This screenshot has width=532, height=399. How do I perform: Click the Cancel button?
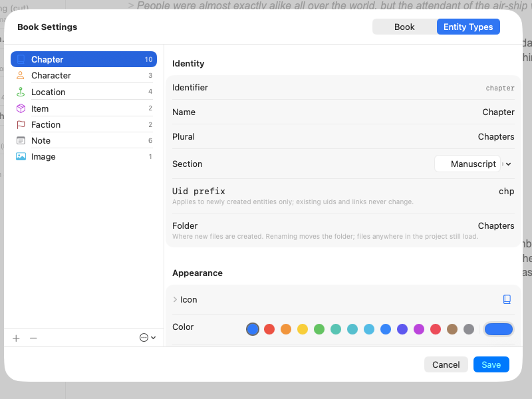tap(446, 364)
